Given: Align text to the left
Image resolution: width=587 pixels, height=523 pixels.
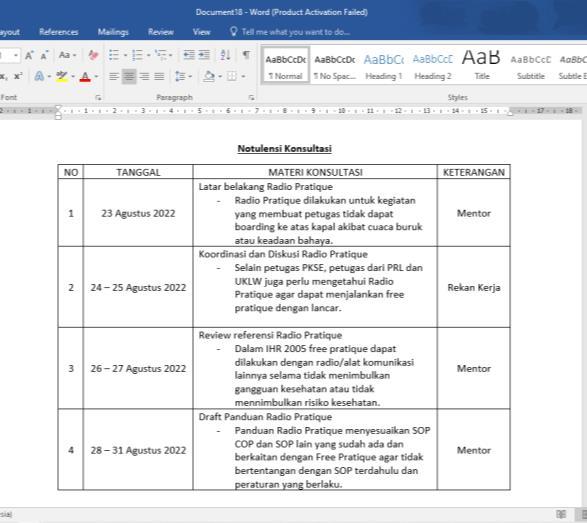Looking at the screenshot, I should (114, 77).
